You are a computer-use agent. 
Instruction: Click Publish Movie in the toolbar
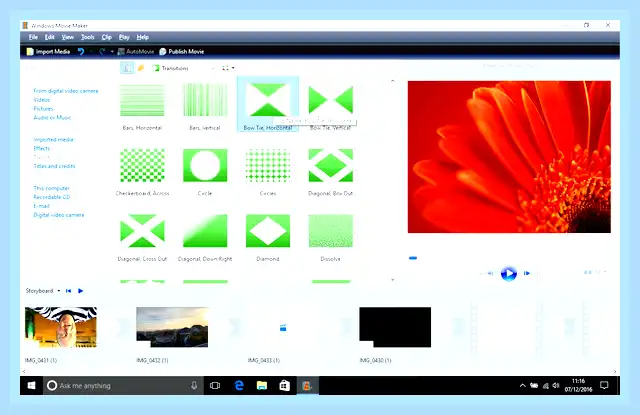(182, 51)
